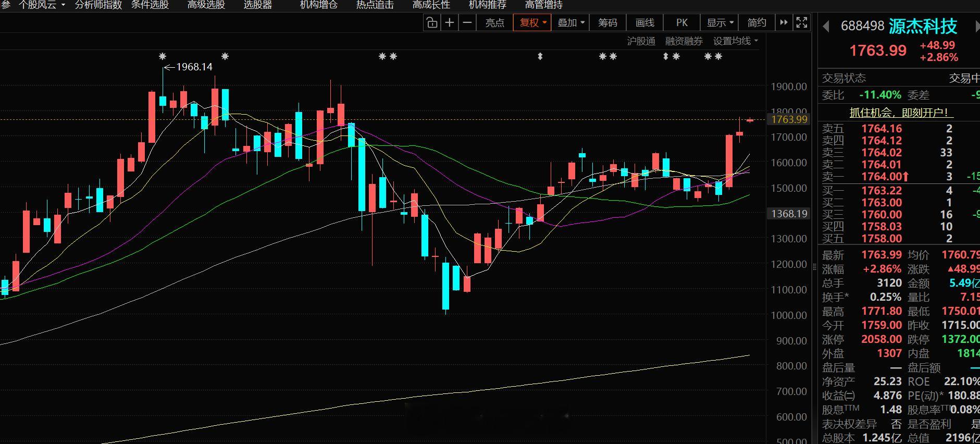Zoom out chart with minus icon
The width and height of the screenshot is (980, 444).
467,23
